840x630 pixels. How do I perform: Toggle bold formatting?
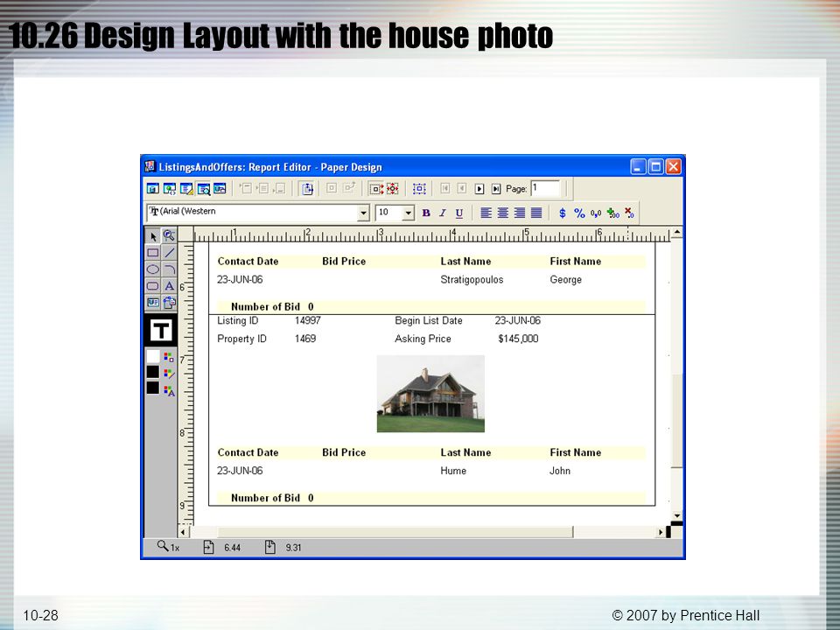click(426, 213)
